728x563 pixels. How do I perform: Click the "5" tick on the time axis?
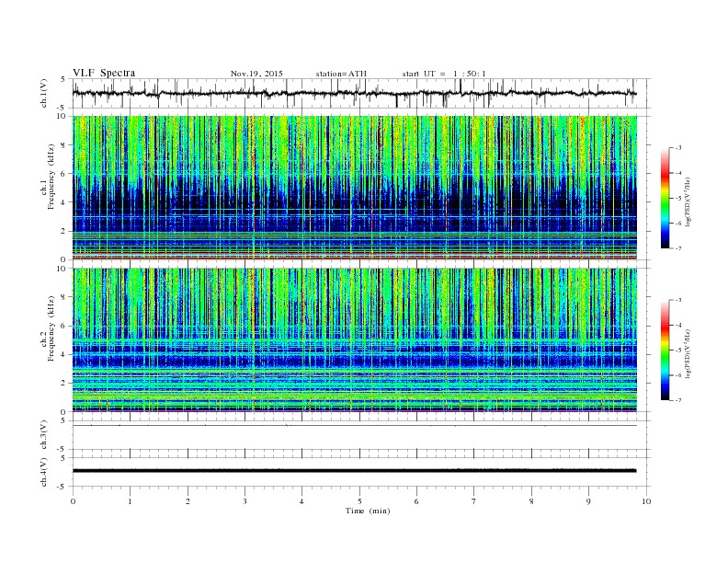pos(359,501)
